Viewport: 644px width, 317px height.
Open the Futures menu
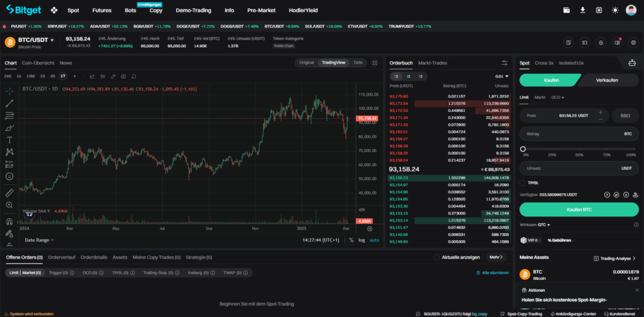tap(102, 10)
